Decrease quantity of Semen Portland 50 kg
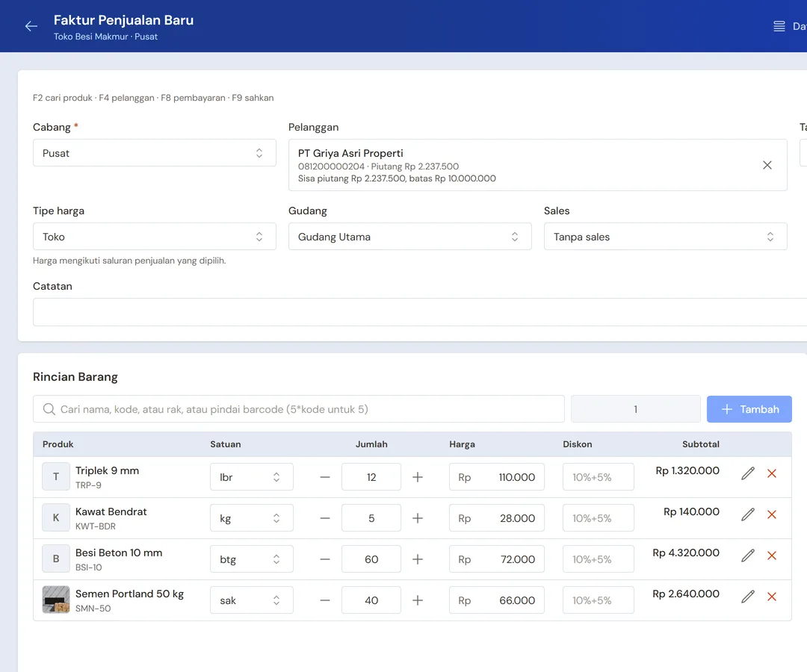This screenshot has height=672, width=807. pos(325,600)
